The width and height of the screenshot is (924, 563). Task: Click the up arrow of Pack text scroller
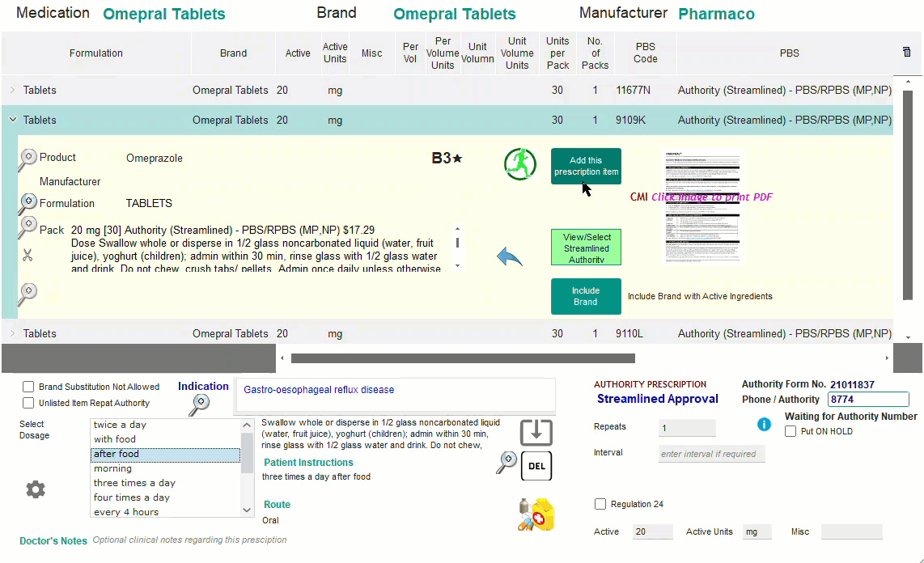[x=457, y=228]
